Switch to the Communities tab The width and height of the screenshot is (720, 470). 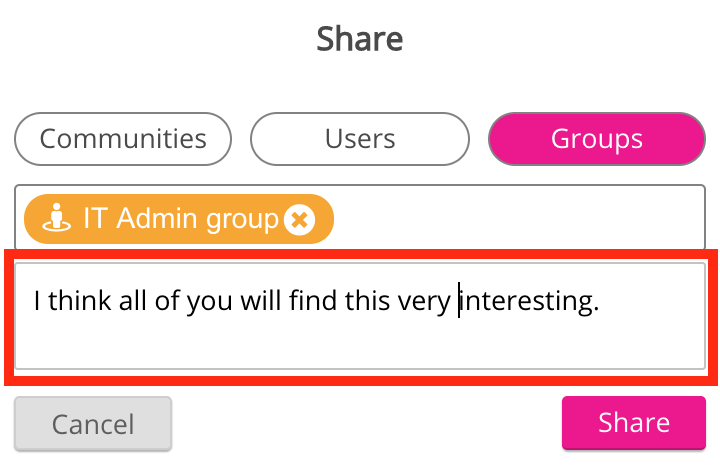click(x=123, y=138)
